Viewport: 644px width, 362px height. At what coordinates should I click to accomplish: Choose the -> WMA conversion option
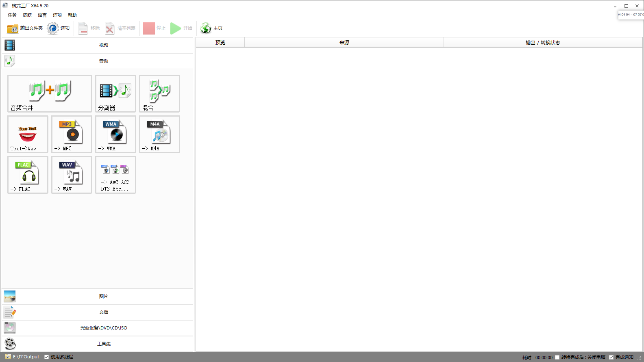(x=115, y=134)
